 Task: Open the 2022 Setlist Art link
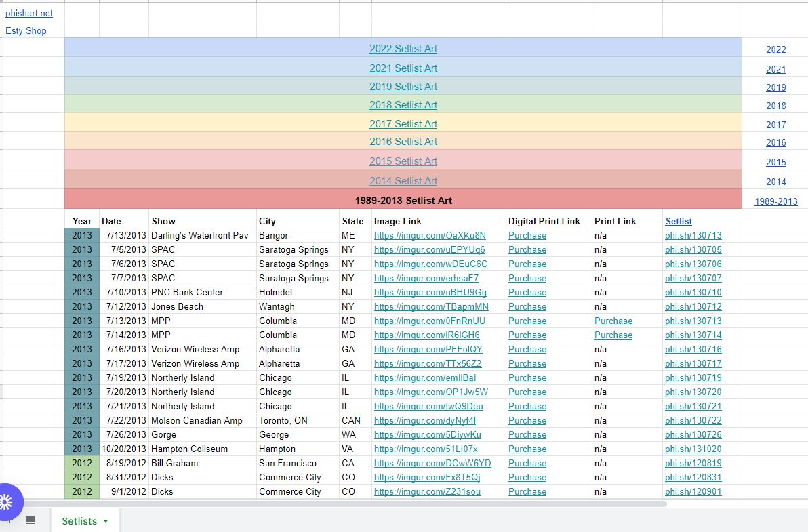coord(403,49)
